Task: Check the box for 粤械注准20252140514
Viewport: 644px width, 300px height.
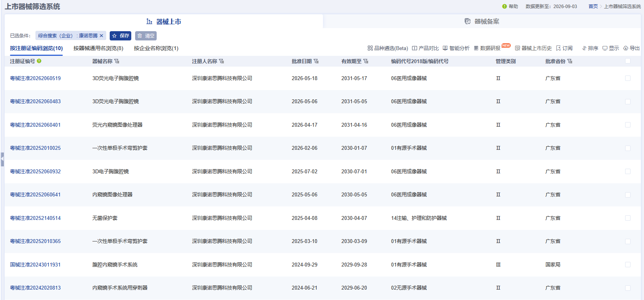Action: 628,218
